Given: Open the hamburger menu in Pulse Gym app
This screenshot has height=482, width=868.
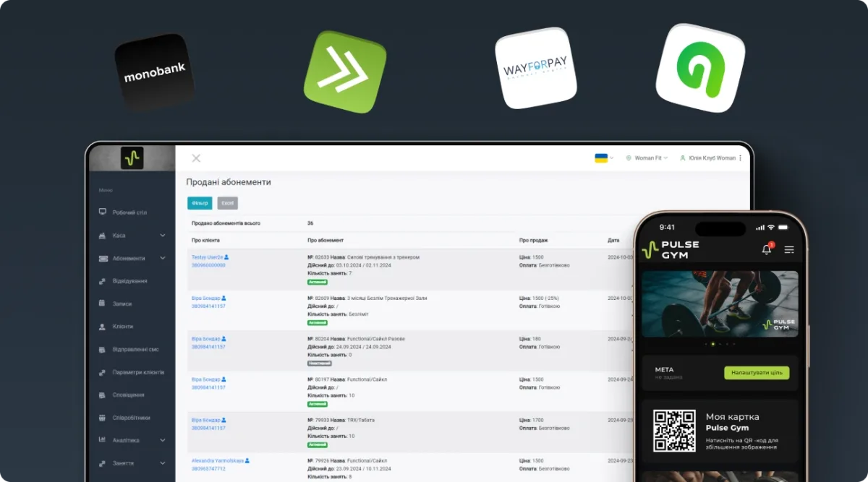Looking at the screenshot, I should (x=789, y=249).
